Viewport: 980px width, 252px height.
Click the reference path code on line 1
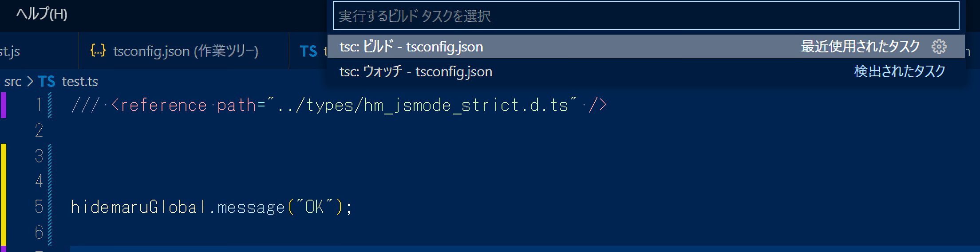coord(337,106)
